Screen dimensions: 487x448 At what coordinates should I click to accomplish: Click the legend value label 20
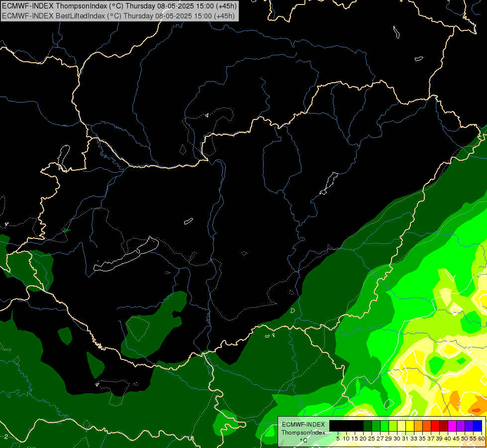363,439
